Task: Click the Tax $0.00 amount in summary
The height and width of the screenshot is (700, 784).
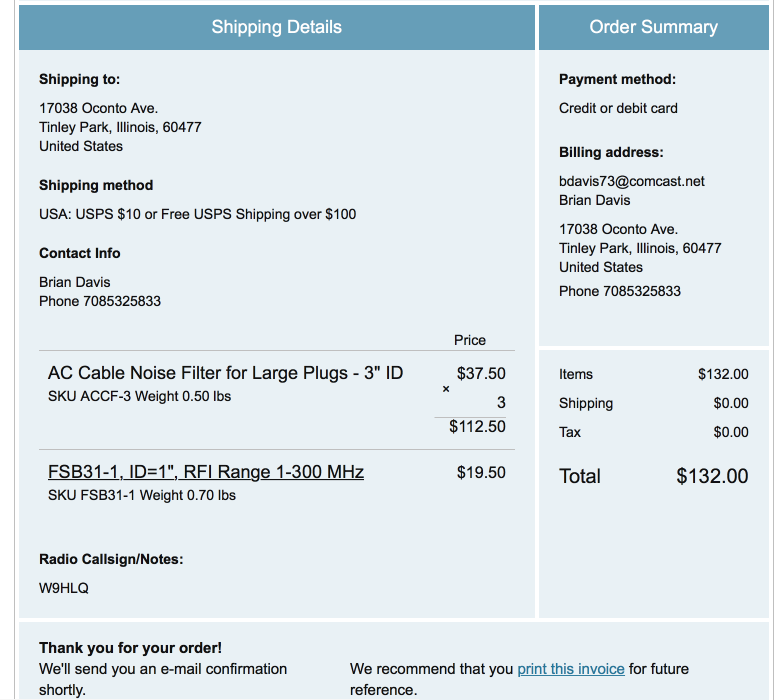Action: tap(730, 432)
